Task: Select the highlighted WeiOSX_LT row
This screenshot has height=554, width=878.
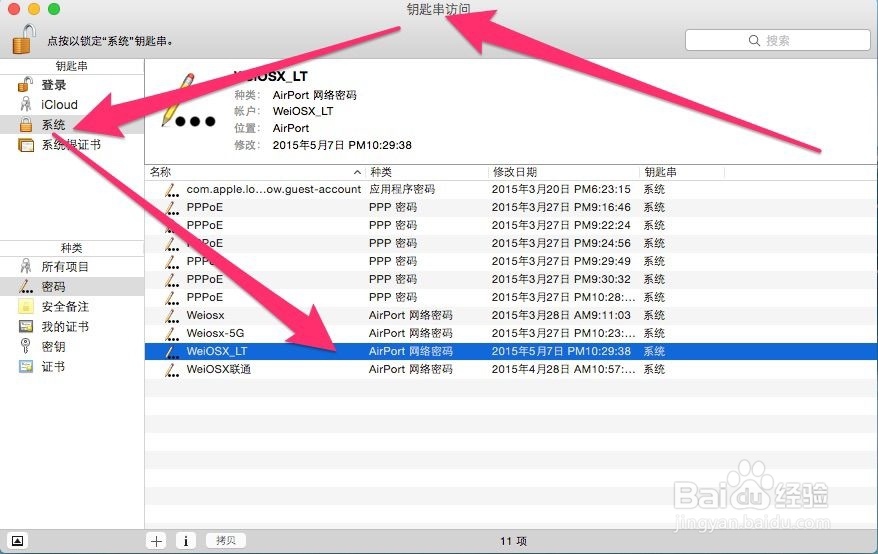Action: point(511,351)
